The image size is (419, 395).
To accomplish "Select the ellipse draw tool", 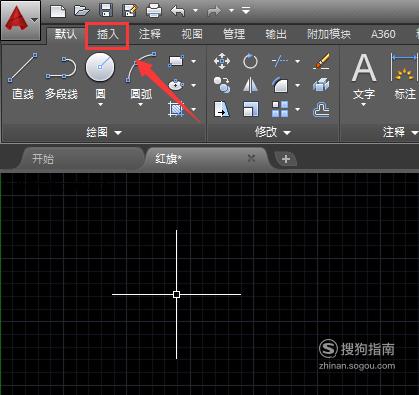I will [176, 85].
